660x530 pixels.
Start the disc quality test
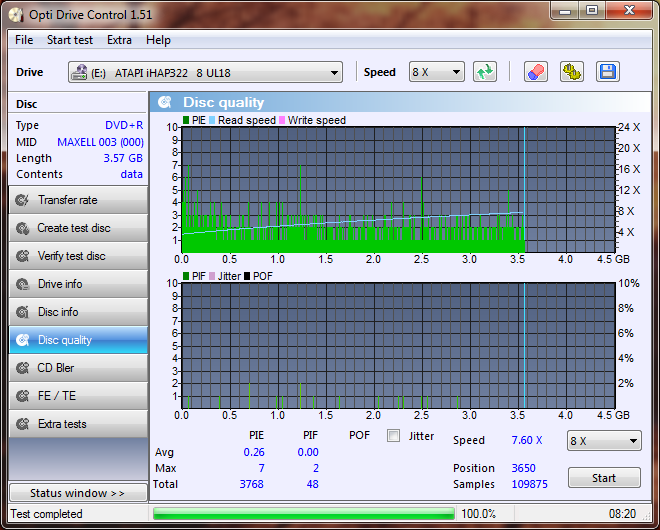604,478
